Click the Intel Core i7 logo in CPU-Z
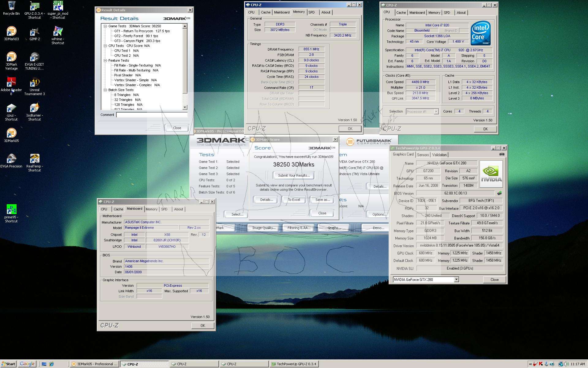 click(x=480, y=33)
